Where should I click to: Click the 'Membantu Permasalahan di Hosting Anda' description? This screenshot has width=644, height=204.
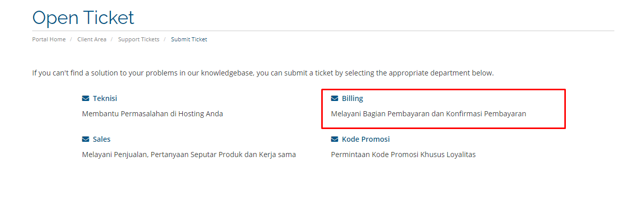153,114
